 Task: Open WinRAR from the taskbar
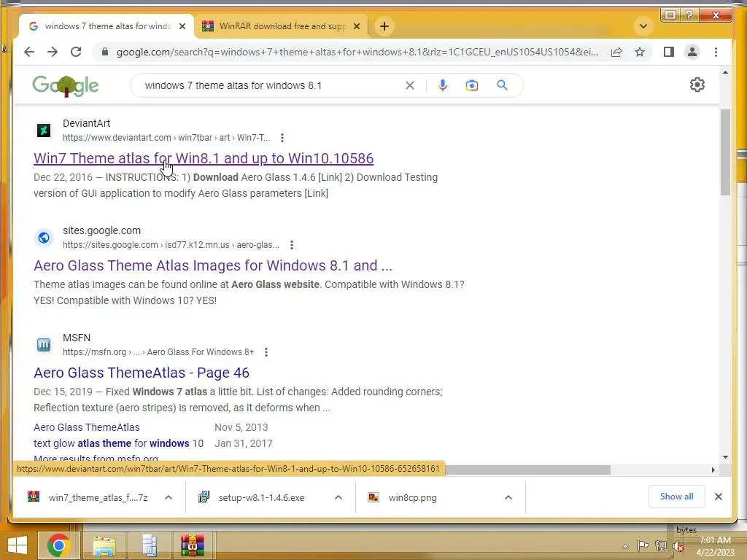pos(193,545)
